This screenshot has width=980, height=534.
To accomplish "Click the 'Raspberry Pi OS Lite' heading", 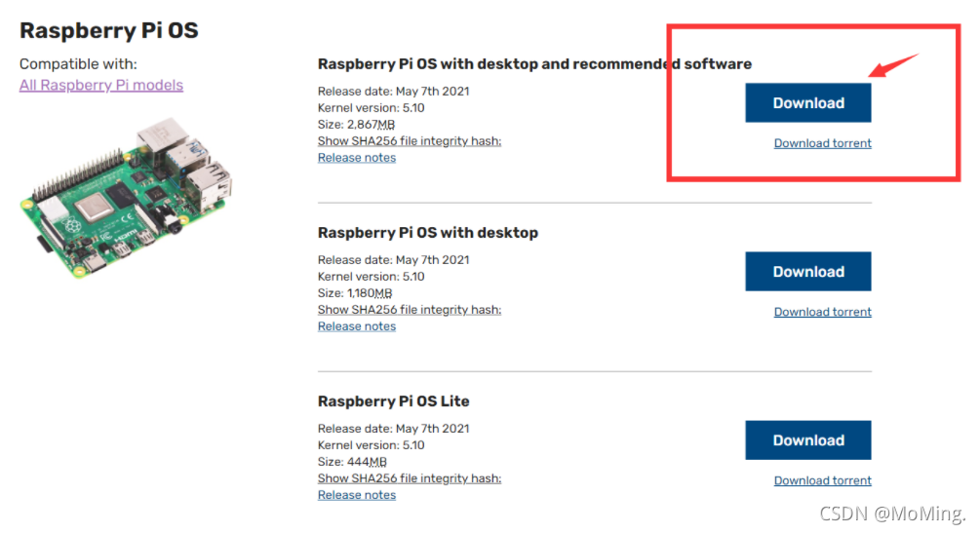I will coord(393,401).
